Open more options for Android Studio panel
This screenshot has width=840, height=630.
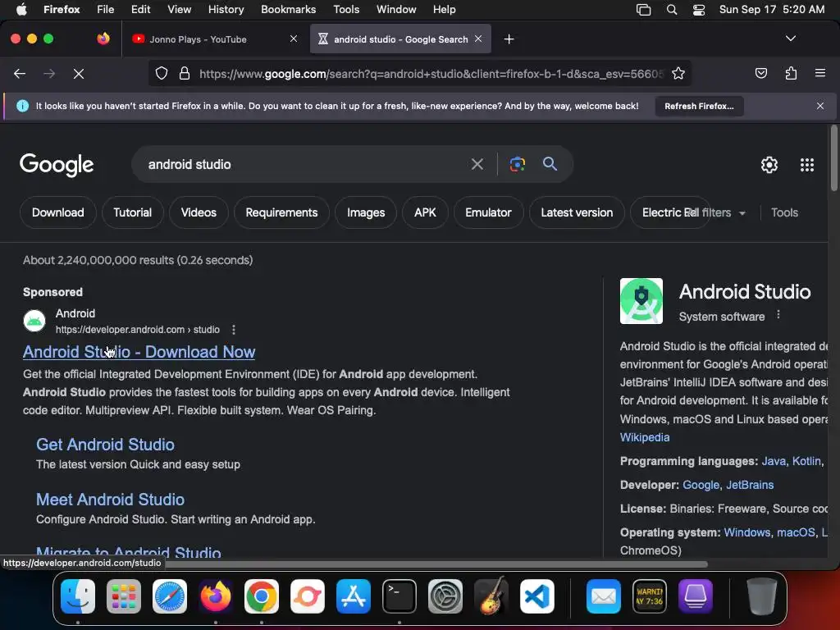coord(778,316)
